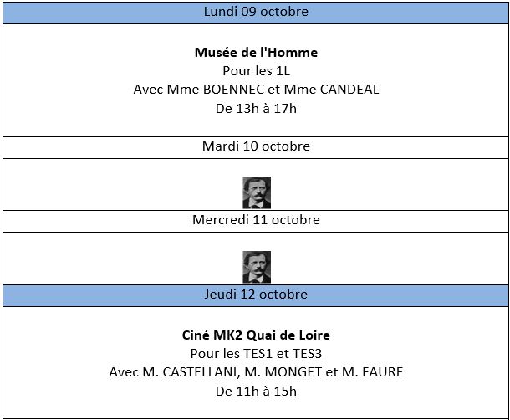Image resolution: width=510 pixels, height=420 pixels.
Task: Click the 'De 13h à 17h' time
Action: [256, 108]
